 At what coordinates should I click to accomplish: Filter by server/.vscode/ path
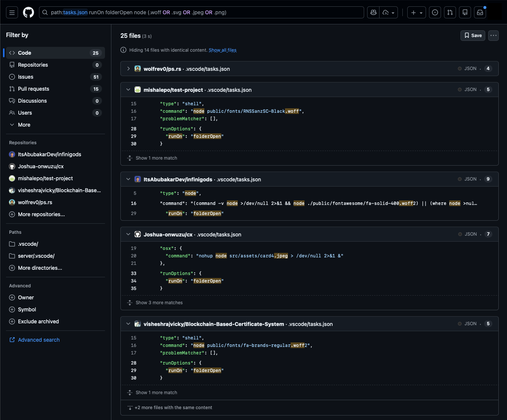pos(55,256)
